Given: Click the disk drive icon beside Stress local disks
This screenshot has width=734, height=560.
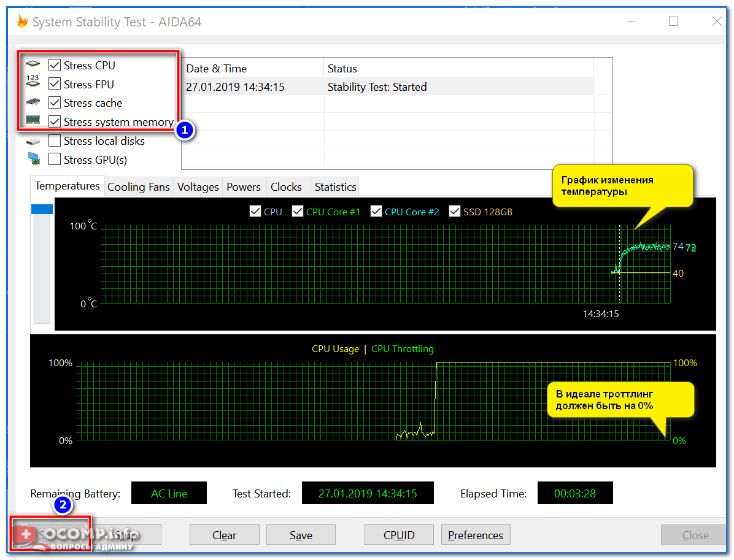Looking at the screenshot, I should coord(33,141).
